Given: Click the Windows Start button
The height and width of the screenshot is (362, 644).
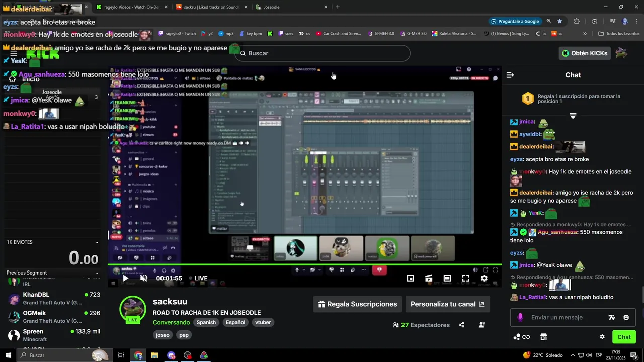Looking at the screenshot, I should tap(8, 355).
